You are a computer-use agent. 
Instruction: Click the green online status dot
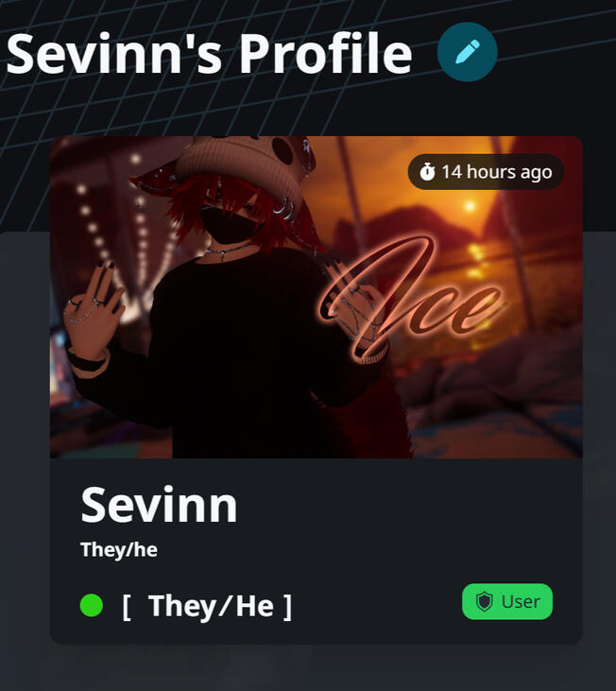tap(92, 605)
